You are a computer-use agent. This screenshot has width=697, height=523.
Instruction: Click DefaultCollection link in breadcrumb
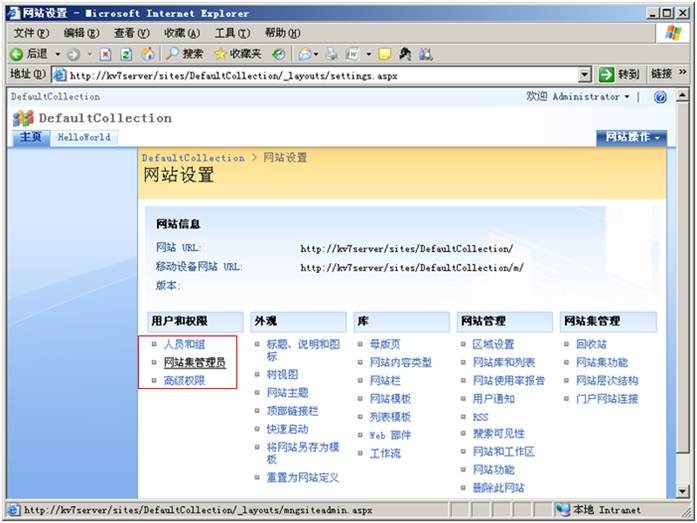[193, 158]
